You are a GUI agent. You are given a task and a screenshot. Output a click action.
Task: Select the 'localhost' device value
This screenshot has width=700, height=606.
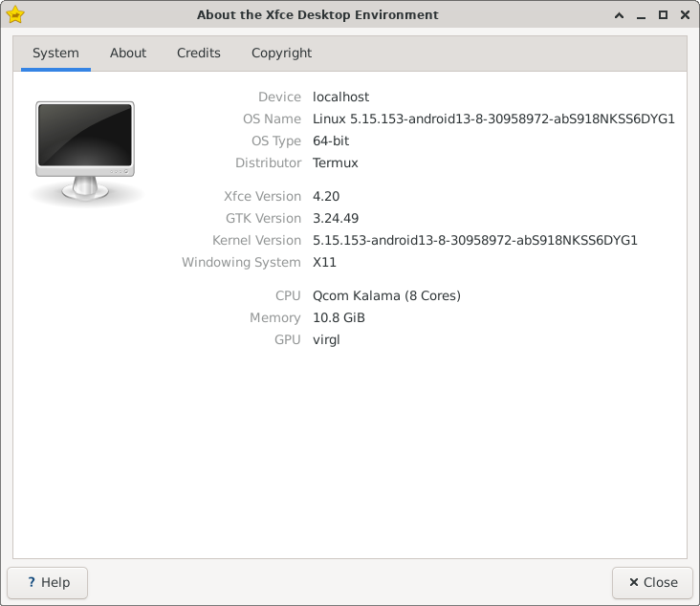coord(340,97)
